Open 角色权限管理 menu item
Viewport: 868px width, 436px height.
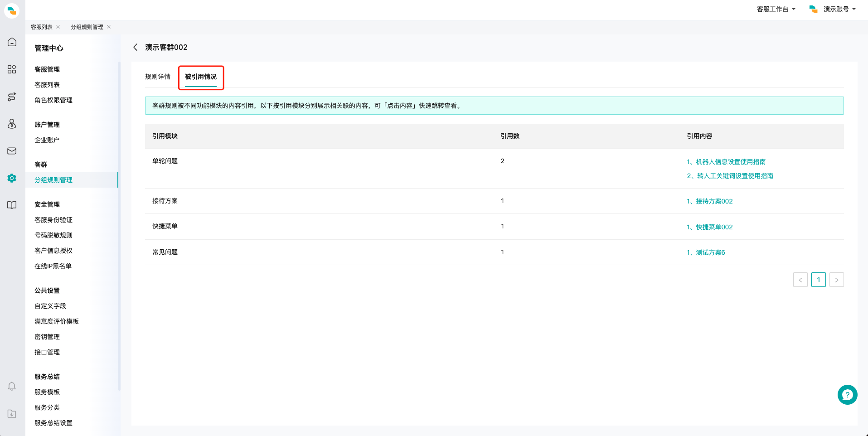[53, 100]
